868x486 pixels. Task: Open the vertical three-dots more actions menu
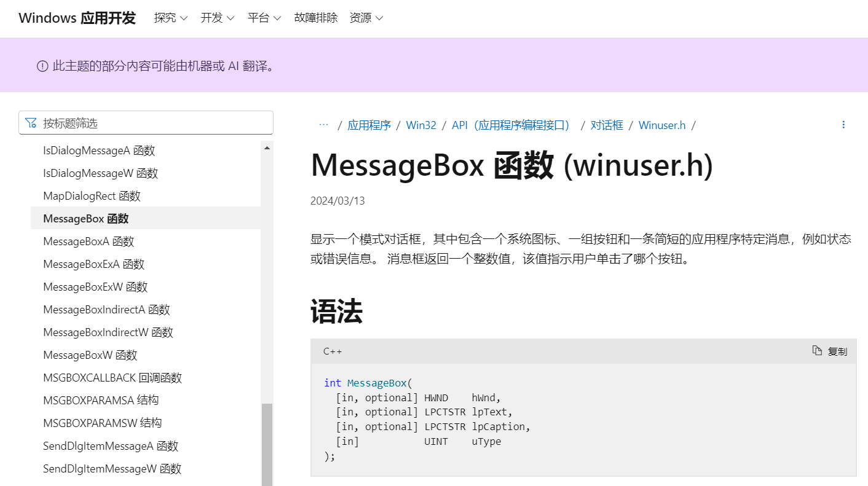coord(843,125)
